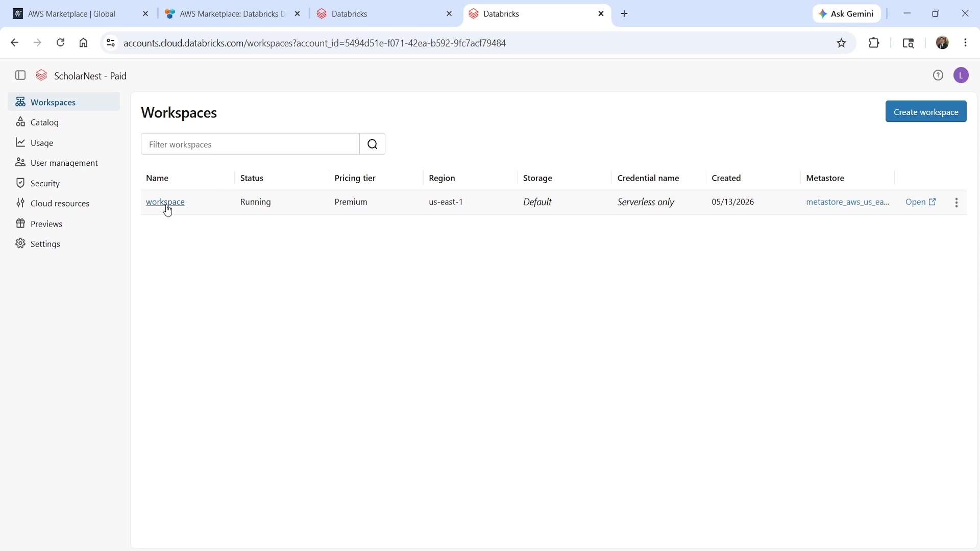Click the Serverless only credential cell
The width and height of the screenshot is (980, 551).
point(646,203)
